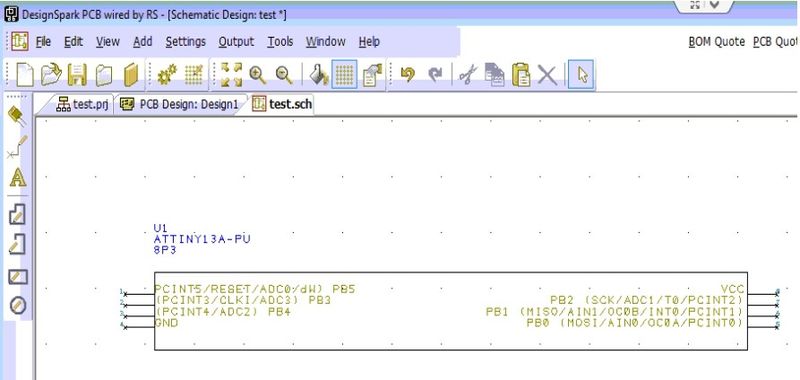
Task: Toggle the grid display button
Action: pyautogui.click(x=344, y=74)
